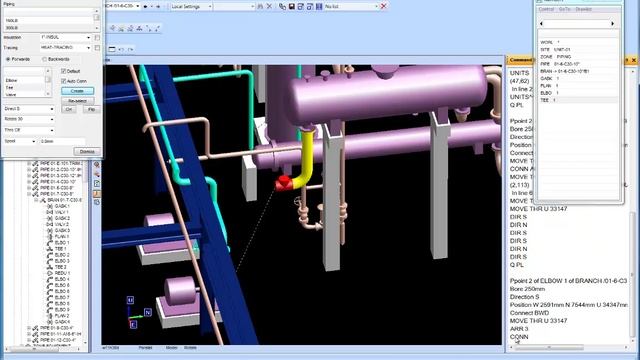Click the ZONE PIPING row in Members window
The image size is (640, 360).
click(x=578, y=57)
